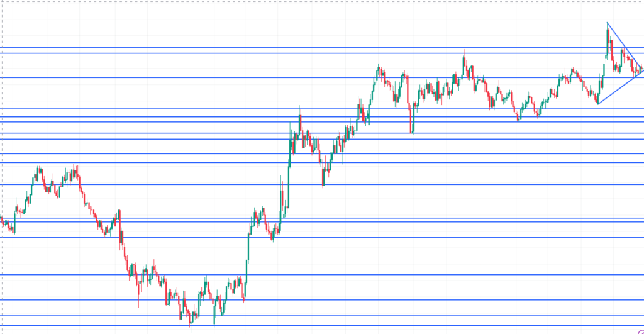Click the first peak of the left double top
This screenshot has width=644, height=334.
39,170
